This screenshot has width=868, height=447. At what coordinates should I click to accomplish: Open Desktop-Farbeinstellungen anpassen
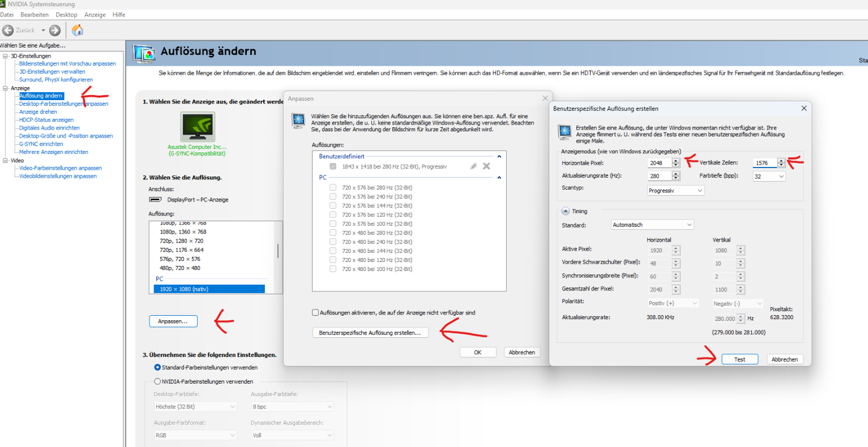coord(63,104)
